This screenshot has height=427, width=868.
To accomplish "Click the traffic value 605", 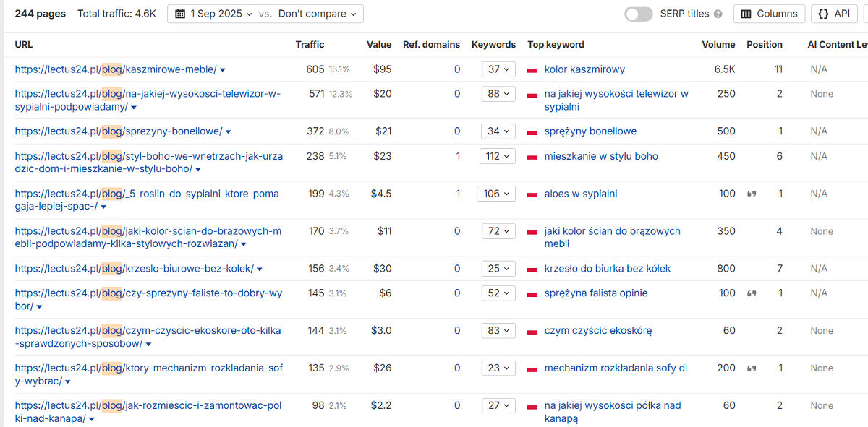I will [315, 69].
